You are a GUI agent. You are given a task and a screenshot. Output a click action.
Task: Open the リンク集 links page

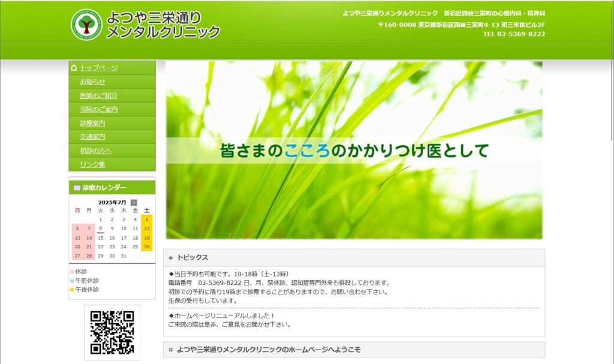click(92, 164)
